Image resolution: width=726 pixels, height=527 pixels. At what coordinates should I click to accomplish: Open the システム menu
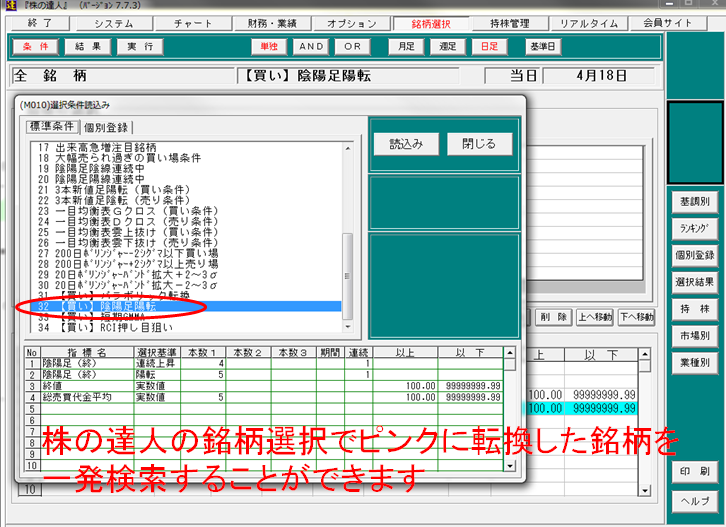[x=114, y=24]
